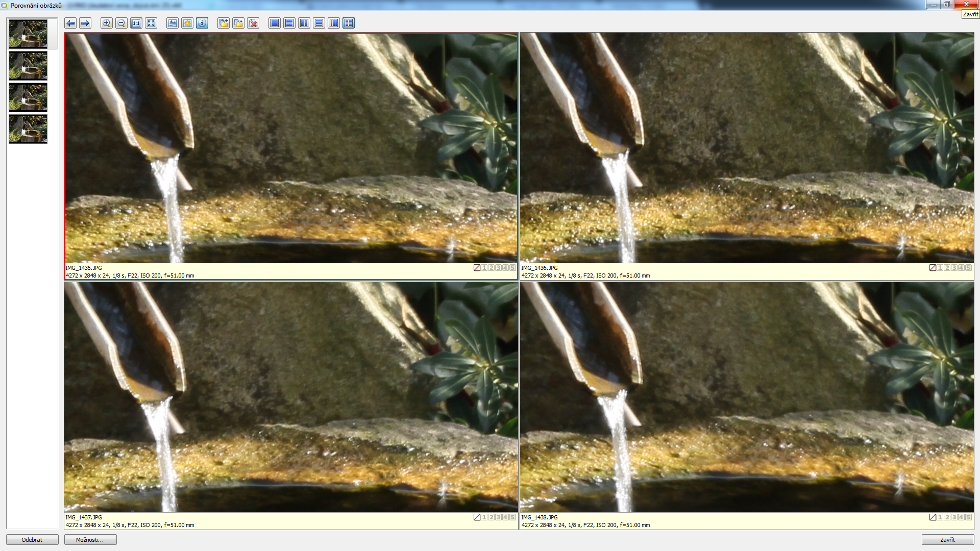Toggle the overexposure highlight icon

pos(187,23)
